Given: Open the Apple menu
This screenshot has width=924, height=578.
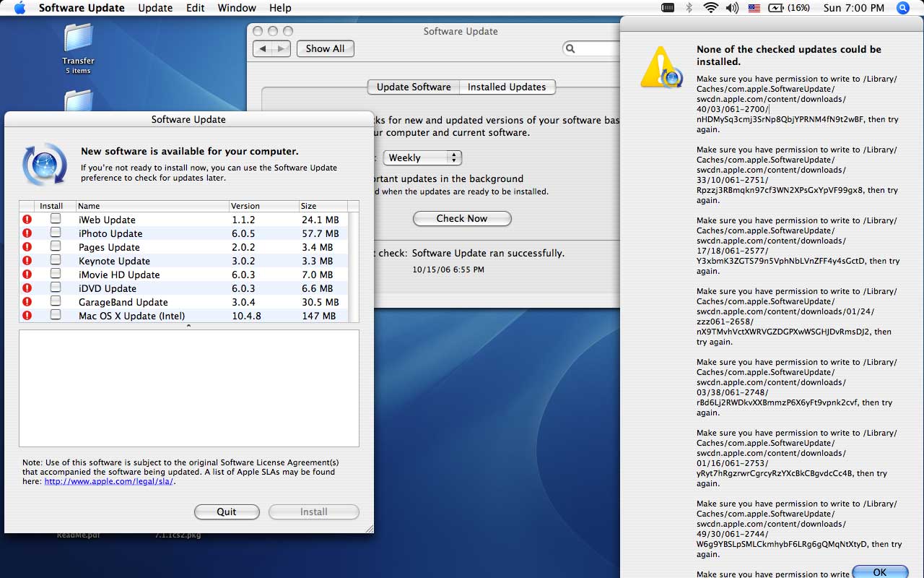Looking at the screenshot, I should (x=19, y=8).
